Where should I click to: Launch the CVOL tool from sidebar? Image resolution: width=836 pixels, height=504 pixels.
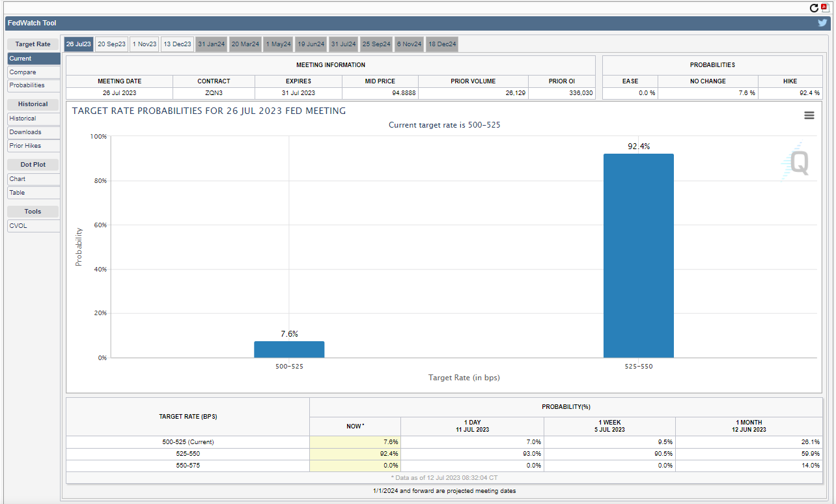pos(18,226)
